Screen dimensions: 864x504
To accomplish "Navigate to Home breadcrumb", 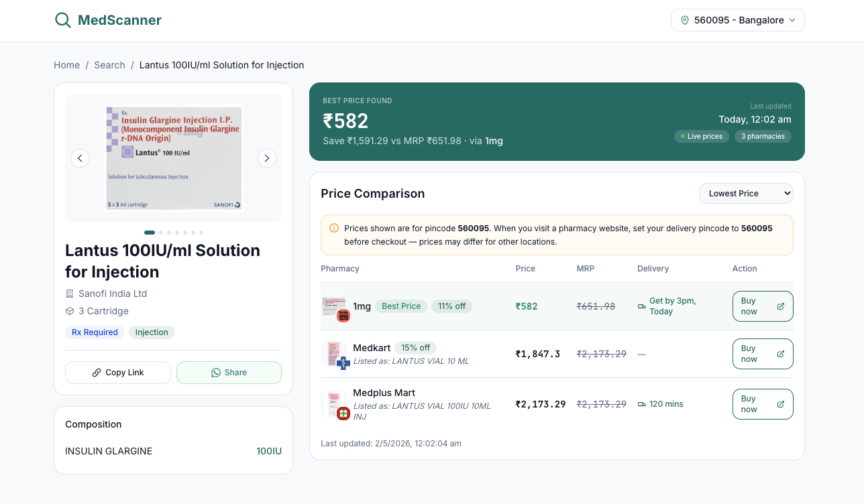I will click(66, 65).
